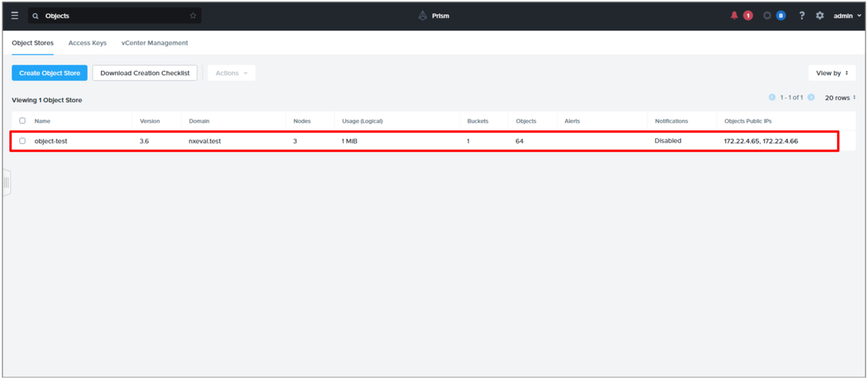
Task: Sort by the Name column header
Action: coord(43,121)
